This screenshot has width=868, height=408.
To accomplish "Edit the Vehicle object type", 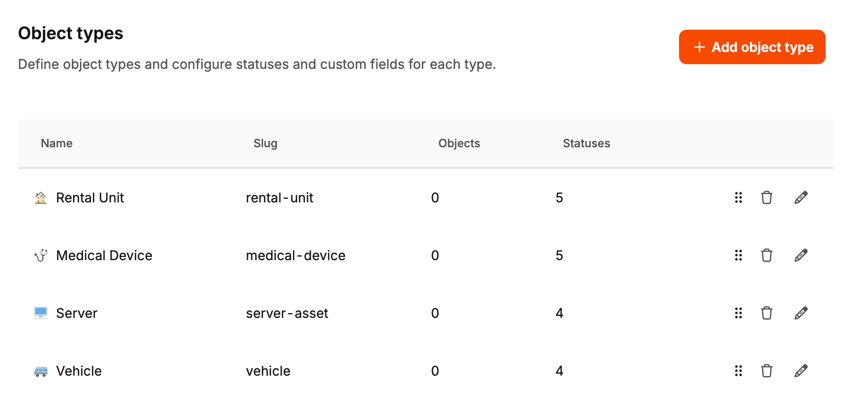I will pyautogui.click(x=801, y=371).
